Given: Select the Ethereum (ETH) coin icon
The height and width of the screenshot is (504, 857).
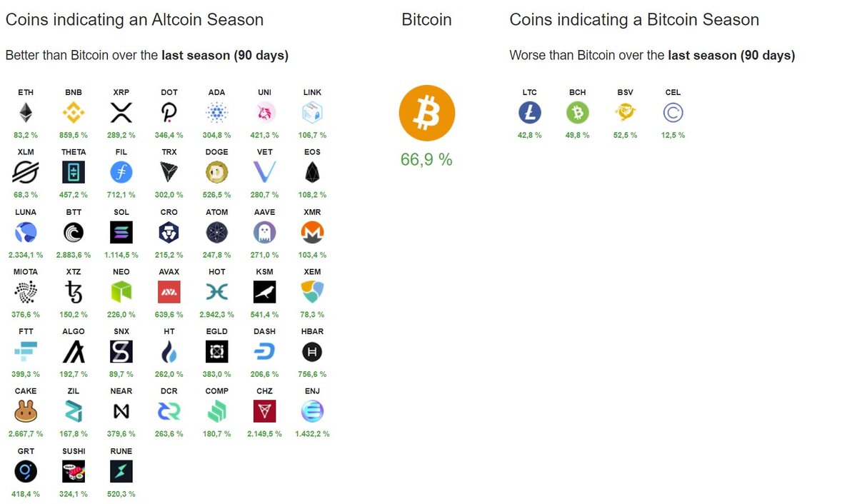Looking at the screenshot, I should click(26, 112).
